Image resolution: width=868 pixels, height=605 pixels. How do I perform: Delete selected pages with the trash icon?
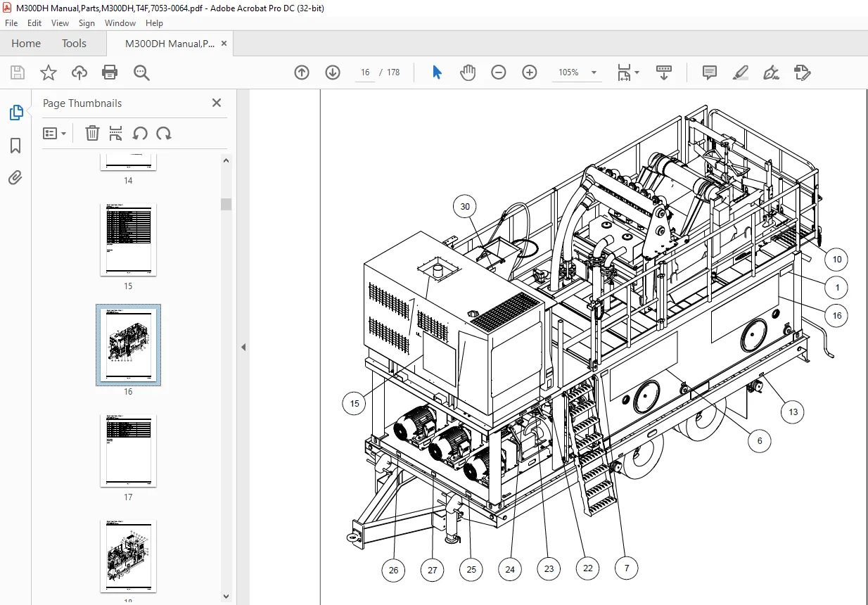[x=92, y=133]
